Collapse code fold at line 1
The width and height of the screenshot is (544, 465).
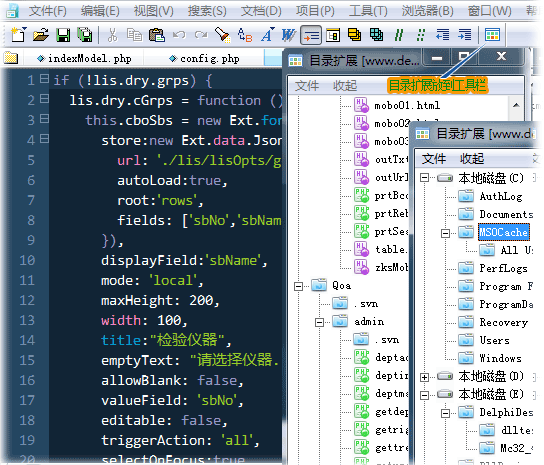(44, 79)
